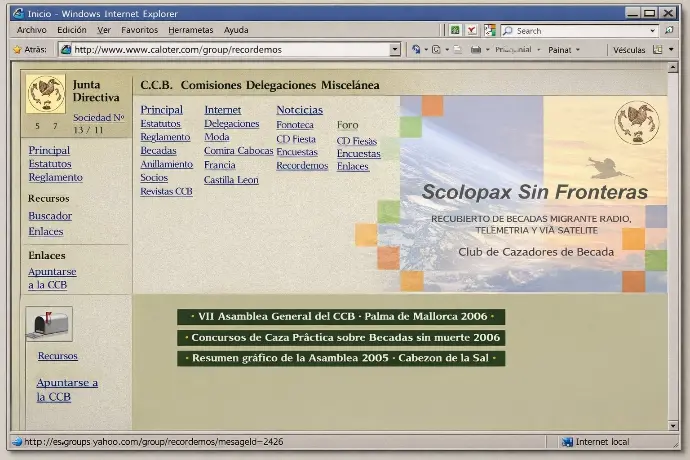Click the Comisiones heading in top navigation
The image size is (690, 460).
(x=211, y=85)
